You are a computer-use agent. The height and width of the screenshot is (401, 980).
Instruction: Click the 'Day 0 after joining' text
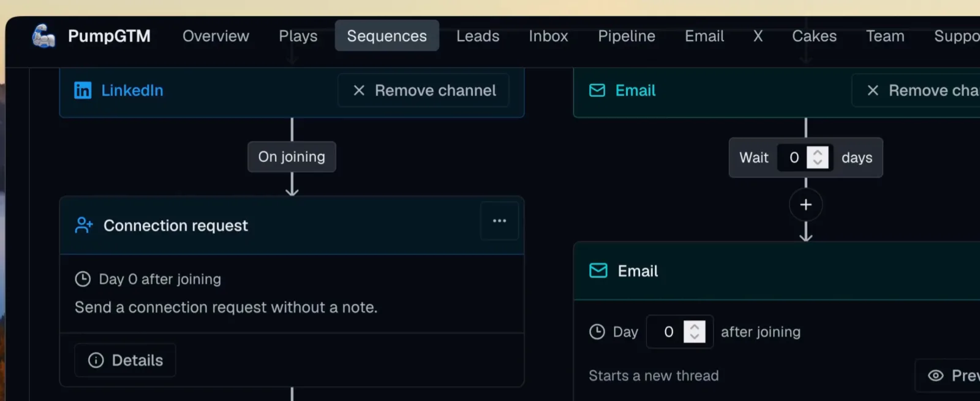(x=160, y=280)
